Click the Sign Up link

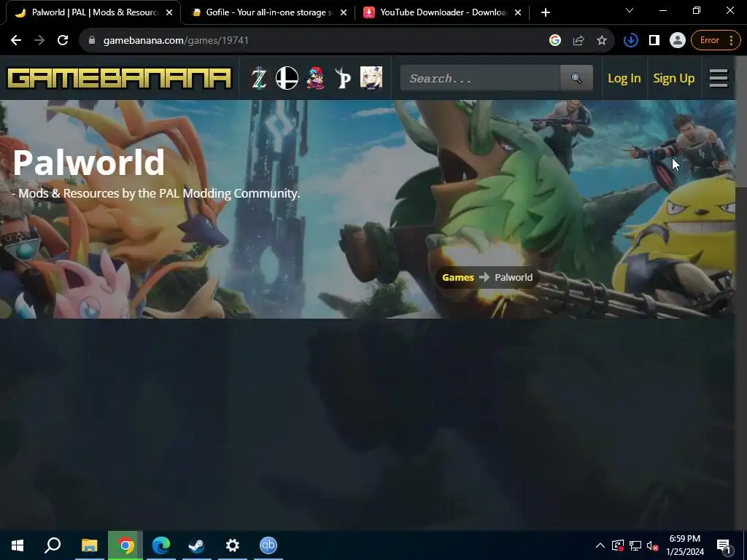[x=673, y=78]
